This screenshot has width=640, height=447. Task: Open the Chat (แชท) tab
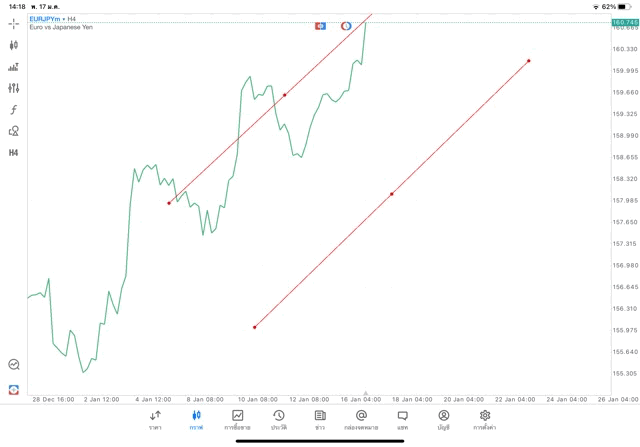[402, 420]
